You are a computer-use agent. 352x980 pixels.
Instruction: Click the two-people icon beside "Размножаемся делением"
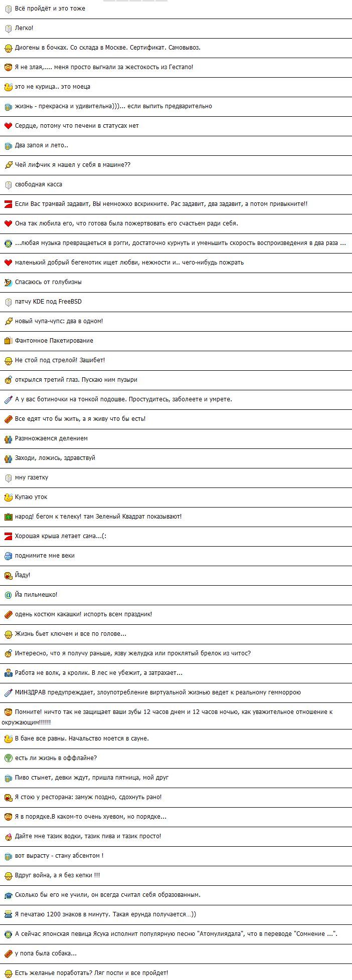(x=8, y=438)
